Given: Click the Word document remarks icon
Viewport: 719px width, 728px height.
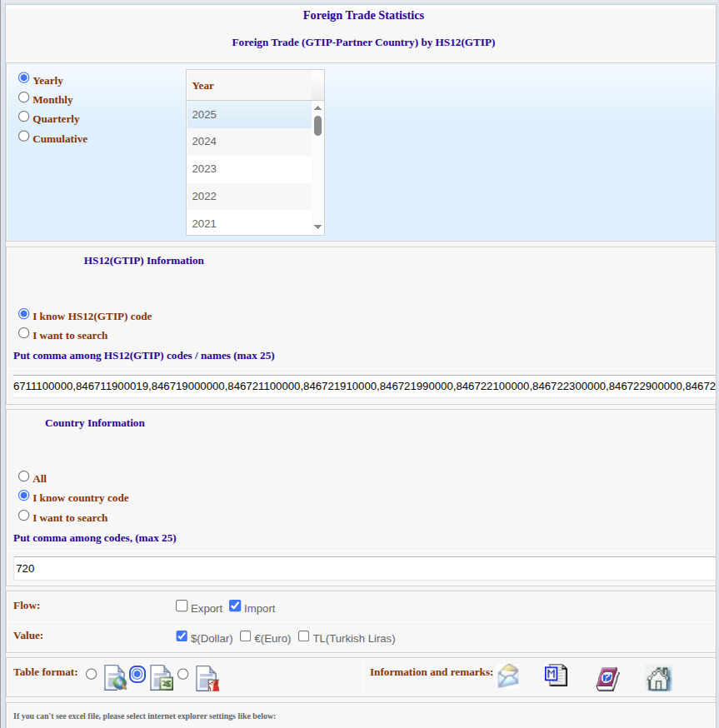Looking at the screenshot, I should (556, 676).
